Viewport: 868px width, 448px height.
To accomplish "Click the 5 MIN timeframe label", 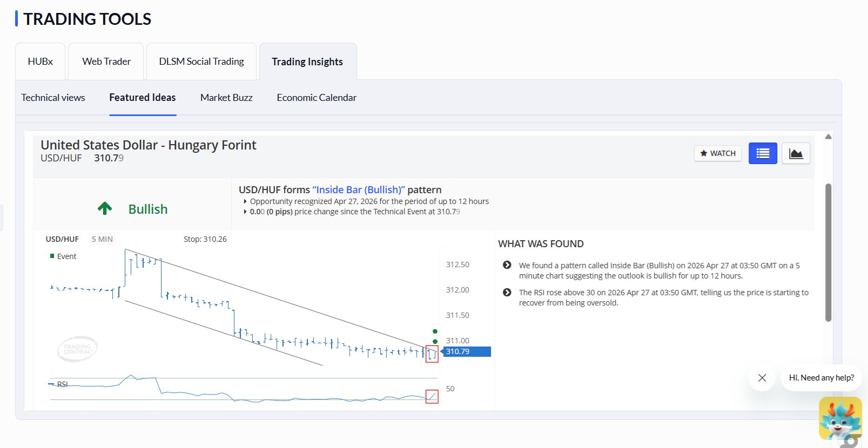I will point(102,239).
